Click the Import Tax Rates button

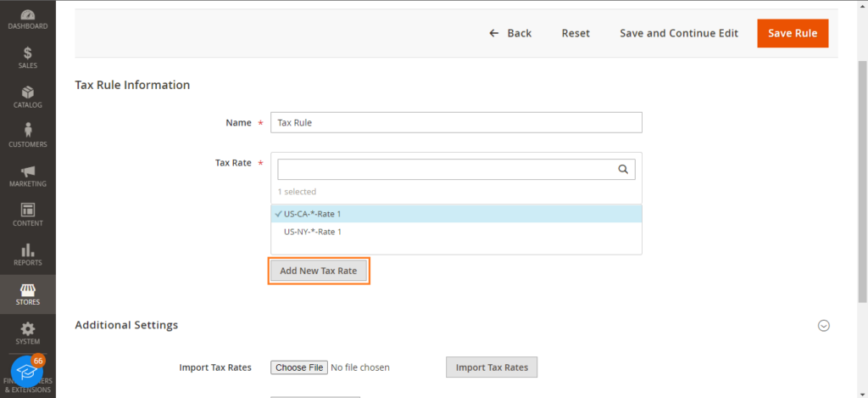[492, 367]
